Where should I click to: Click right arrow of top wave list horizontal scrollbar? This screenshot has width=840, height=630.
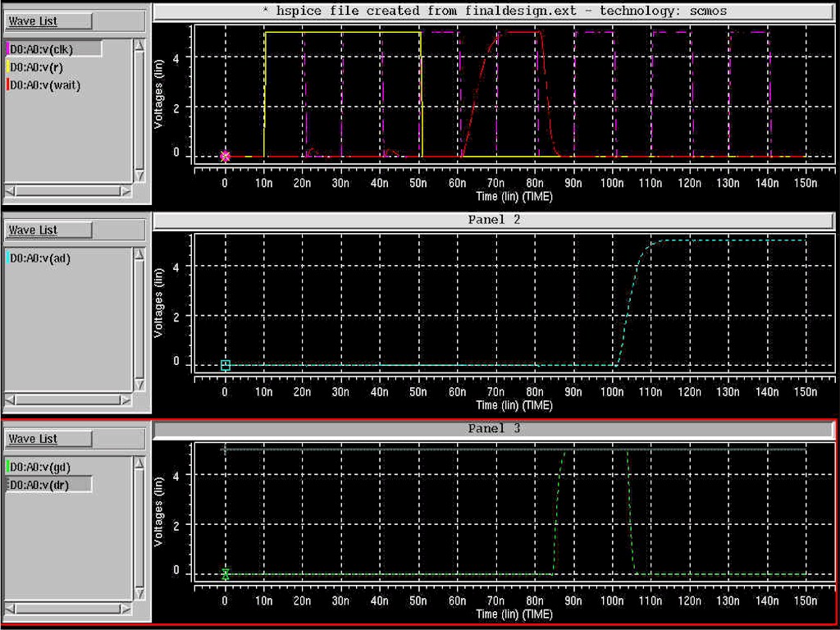pyautogui.click(x=126, y=191)
